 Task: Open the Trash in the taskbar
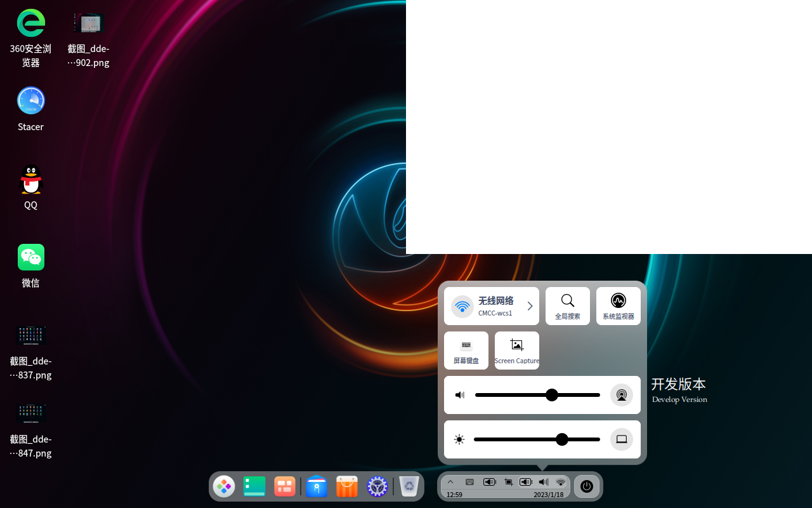pyautogui.click(x=408, y=486)
